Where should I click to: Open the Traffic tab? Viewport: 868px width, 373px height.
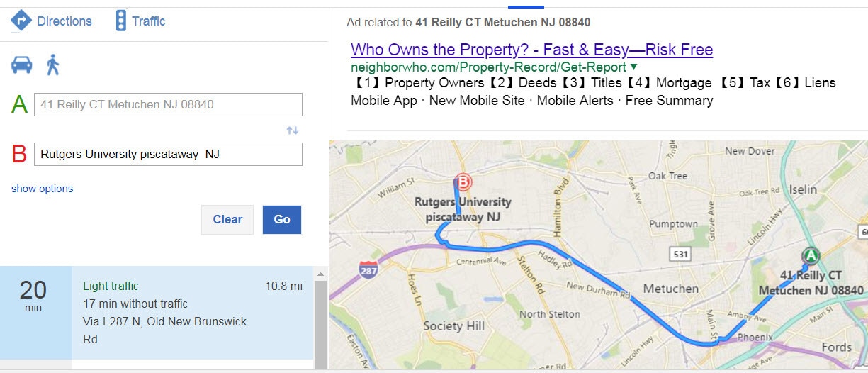(140, 21)
